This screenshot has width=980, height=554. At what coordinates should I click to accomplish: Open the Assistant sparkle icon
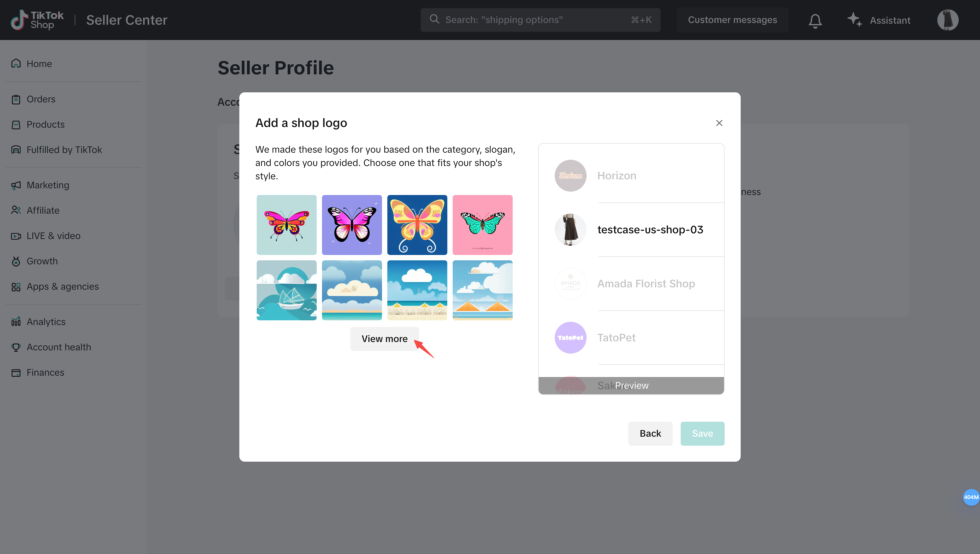854,20
